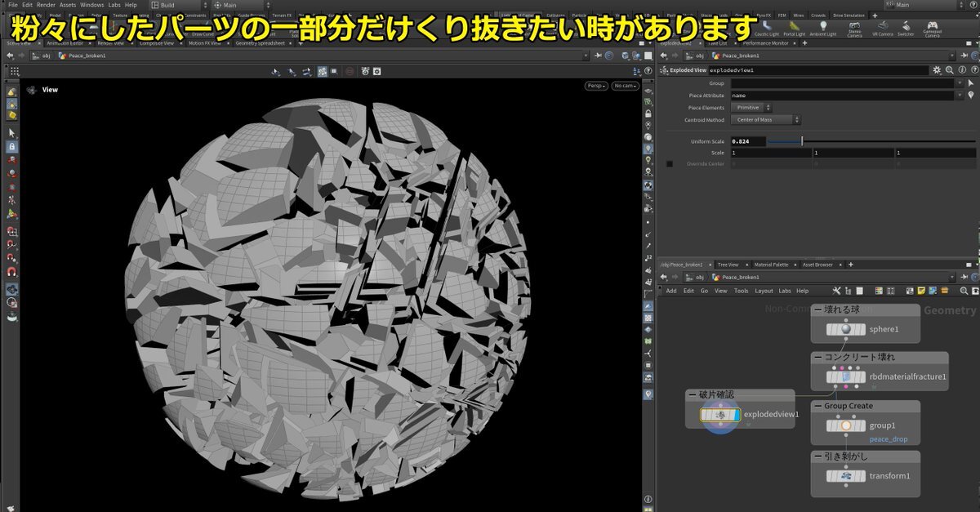Open the Piece Elements dropdown

[x=751, y=108]
